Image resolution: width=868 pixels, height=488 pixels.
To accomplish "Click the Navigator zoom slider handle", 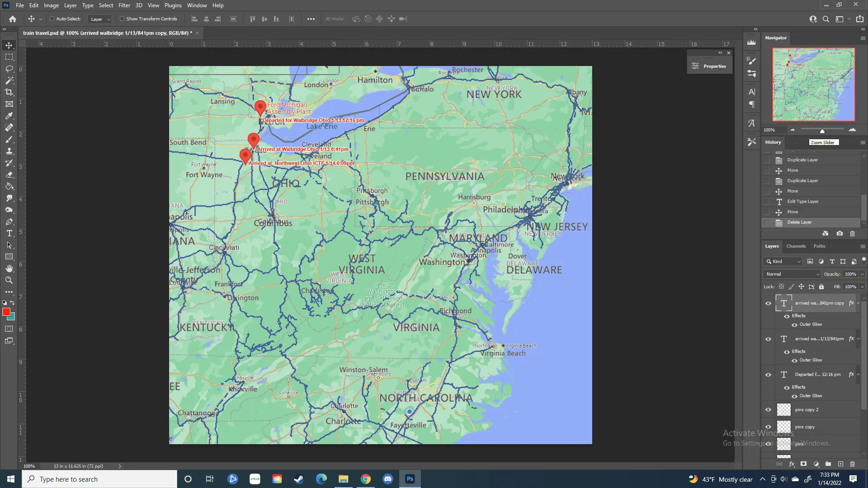I will pyautogui.click(x=822, y=131).
